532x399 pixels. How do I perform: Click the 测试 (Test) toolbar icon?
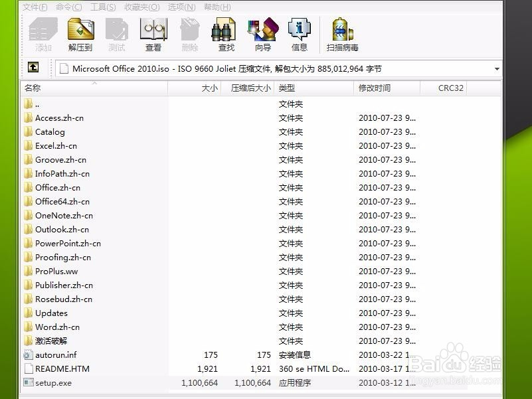coord(117,29)
